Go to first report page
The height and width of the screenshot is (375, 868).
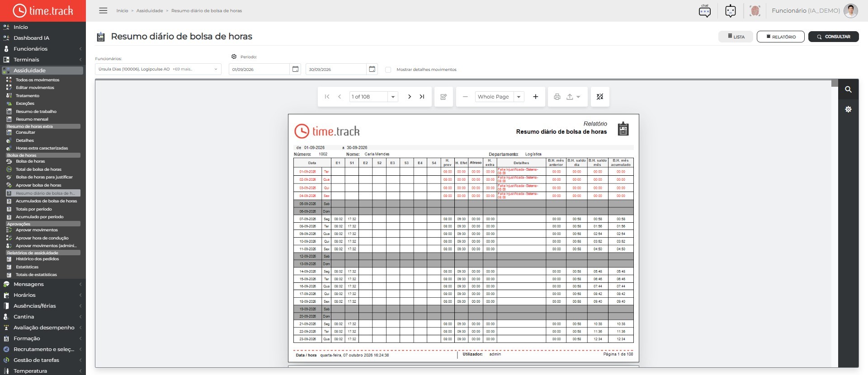[x=327, y=97]
